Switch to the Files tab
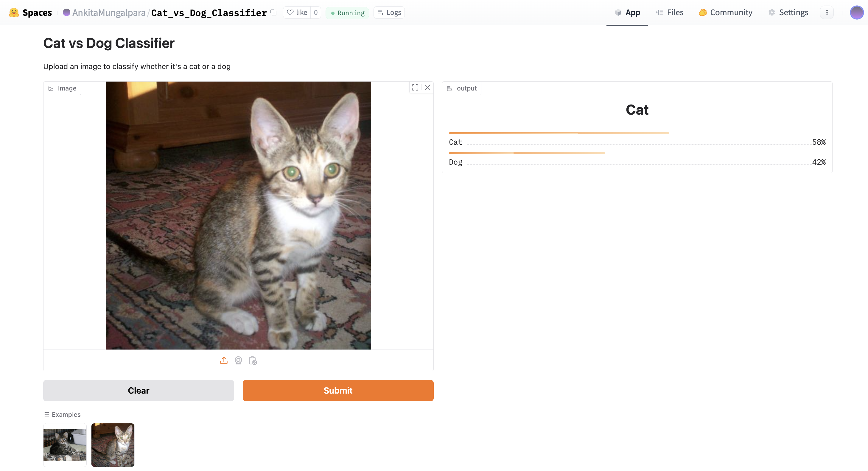868x471 pixels. pyautogui.click(x=670, y=13)
